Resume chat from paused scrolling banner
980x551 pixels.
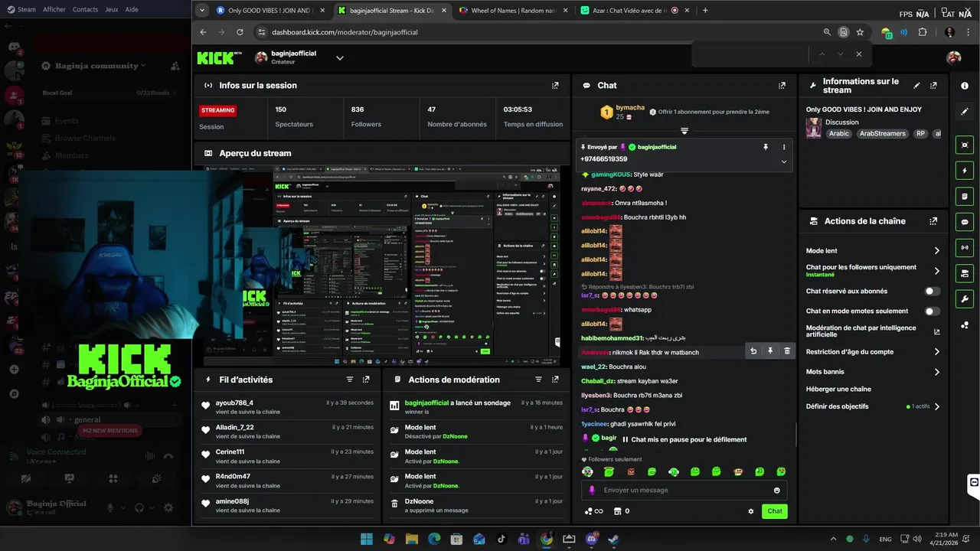click(x=684, y=439)
